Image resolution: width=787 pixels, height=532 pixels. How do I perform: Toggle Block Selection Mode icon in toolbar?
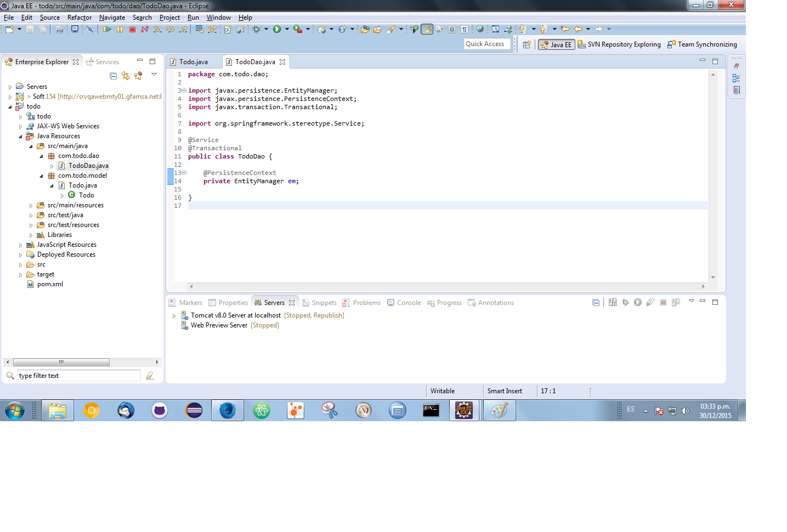coord(452,29)
